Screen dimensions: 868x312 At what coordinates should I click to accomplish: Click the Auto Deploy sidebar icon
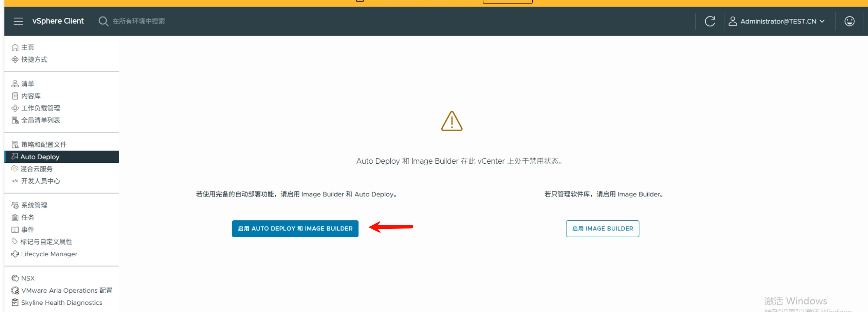point(15,156)
